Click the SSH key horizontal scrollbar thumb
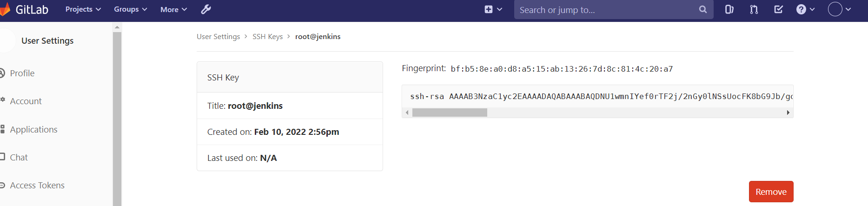The height and width of the screenshot is (206, 868). [450, 113]
